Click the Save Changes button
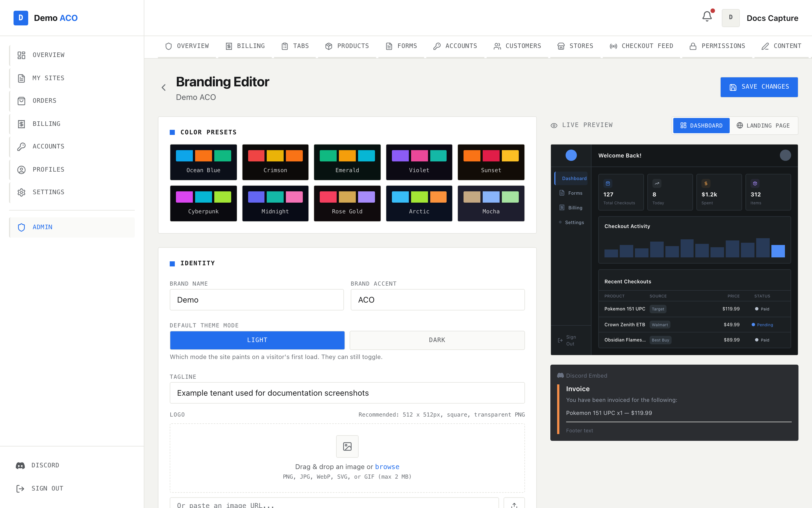Image resolution: width=812 pixels, height=508 pixels. click(759, 87)
